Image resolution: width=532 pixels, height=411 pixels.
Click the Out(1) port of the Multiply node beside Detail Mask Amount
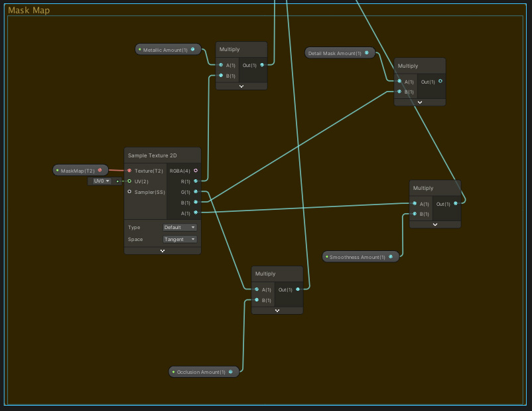tap(440, 82)
